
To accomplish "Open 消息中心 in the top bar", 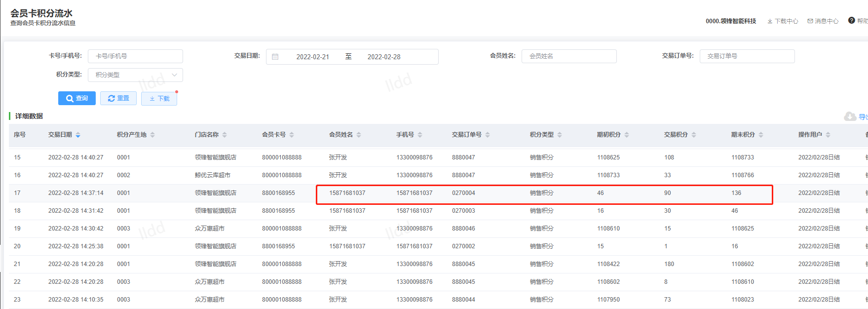I will pyautogui.click(x=823, y=21).
